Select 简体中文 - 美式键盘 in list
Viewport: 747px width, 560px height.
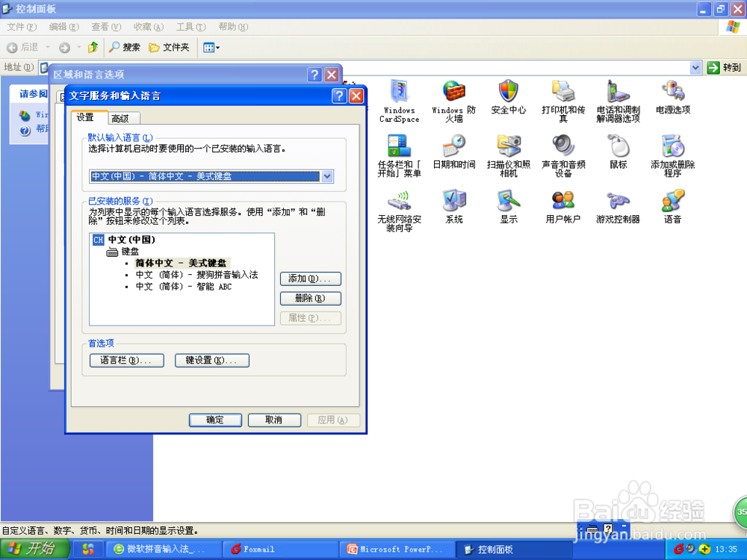point(181,263)
